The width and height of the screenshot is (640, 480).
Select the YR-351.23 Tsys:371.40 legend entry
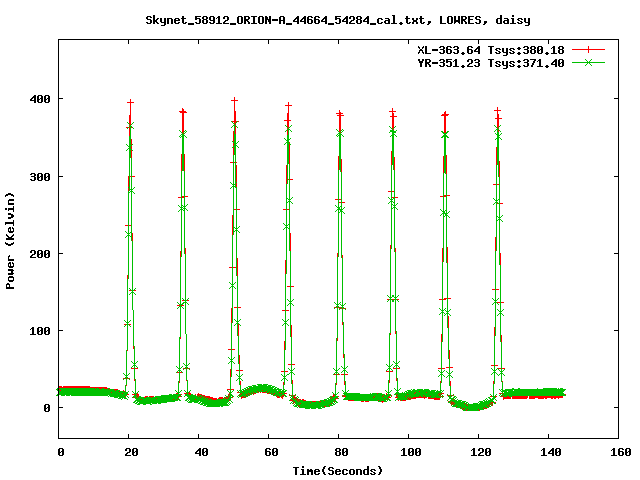(491, 63)
